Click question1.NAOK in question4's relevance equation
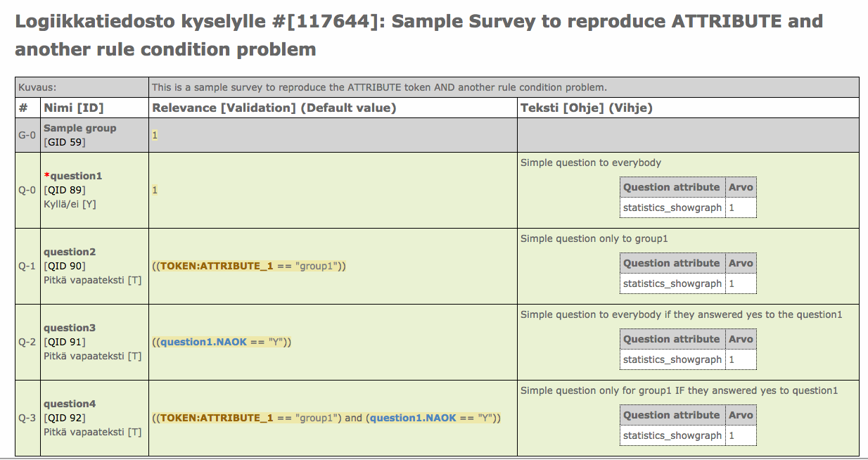 point(413,419)
